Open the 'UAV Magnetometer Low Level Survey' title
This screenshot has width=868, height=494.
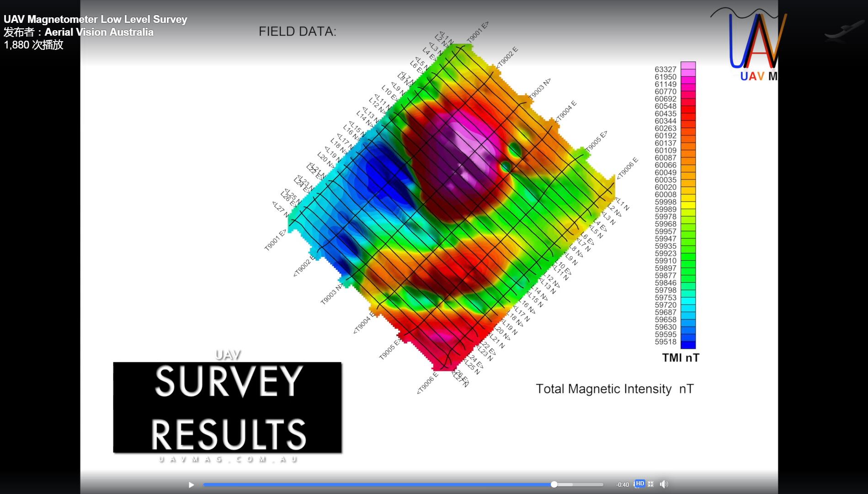click(96, 19)
